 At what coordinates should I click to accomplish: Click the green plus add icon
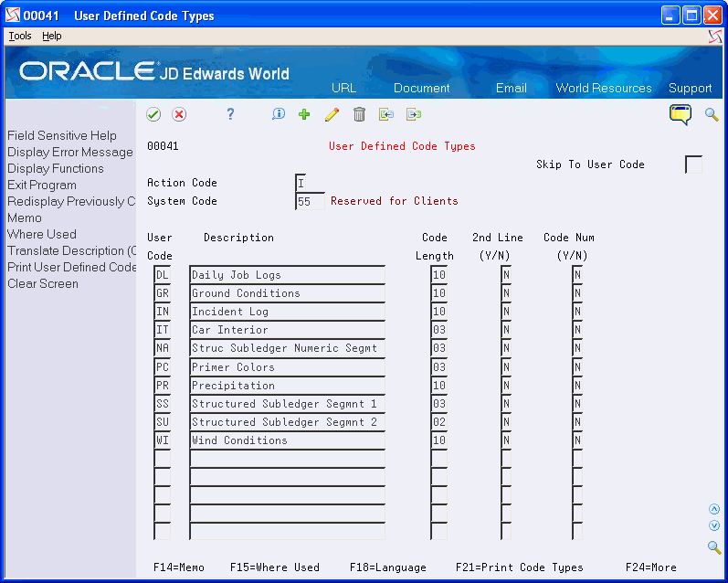pos(304,114)
